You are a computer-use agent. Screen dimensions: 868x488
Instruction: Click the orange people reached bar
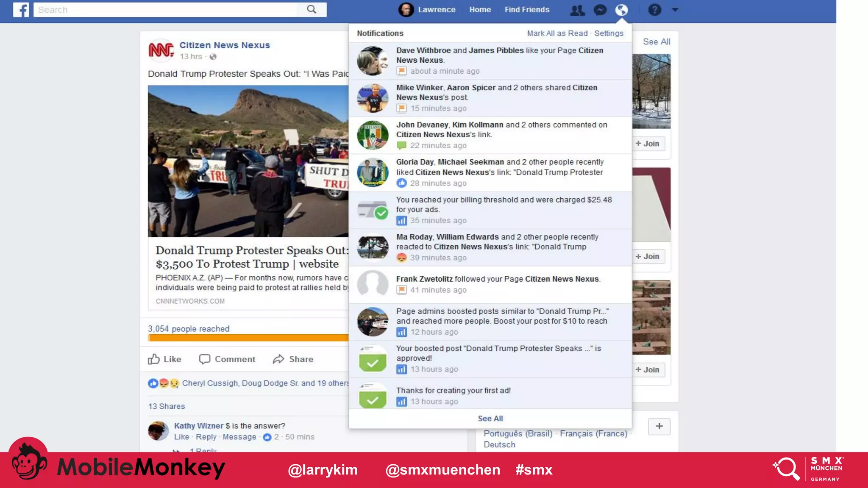click(x=248, y=338)
